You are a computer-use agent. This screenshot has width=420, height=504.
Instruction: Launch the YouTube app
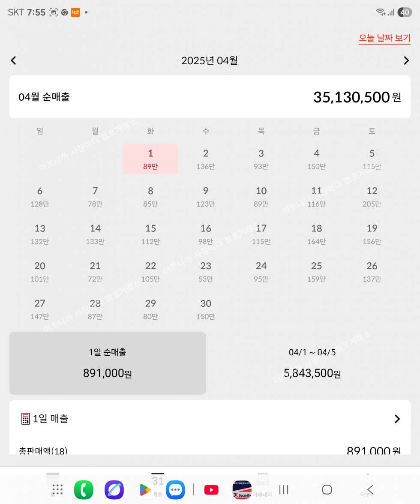(x=211, y=489)
